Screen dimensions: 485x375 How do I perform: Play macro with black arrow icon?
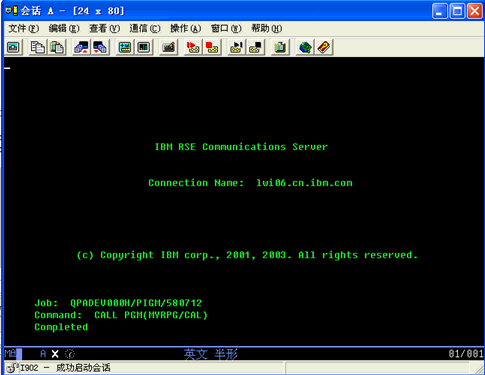[236, 47]
